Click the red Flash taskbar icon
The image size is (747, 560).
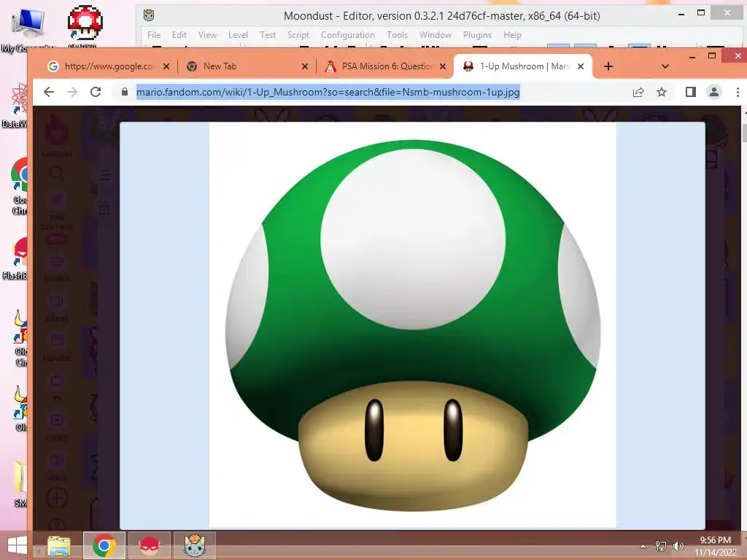tap(150, 545)
